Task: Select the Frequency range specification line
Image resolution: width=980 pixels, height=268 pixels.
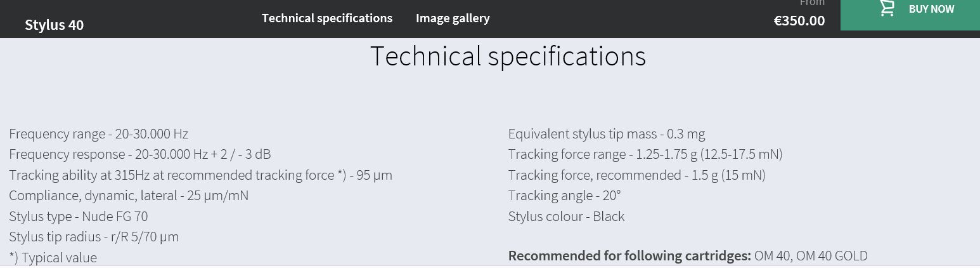Action: 99,134
